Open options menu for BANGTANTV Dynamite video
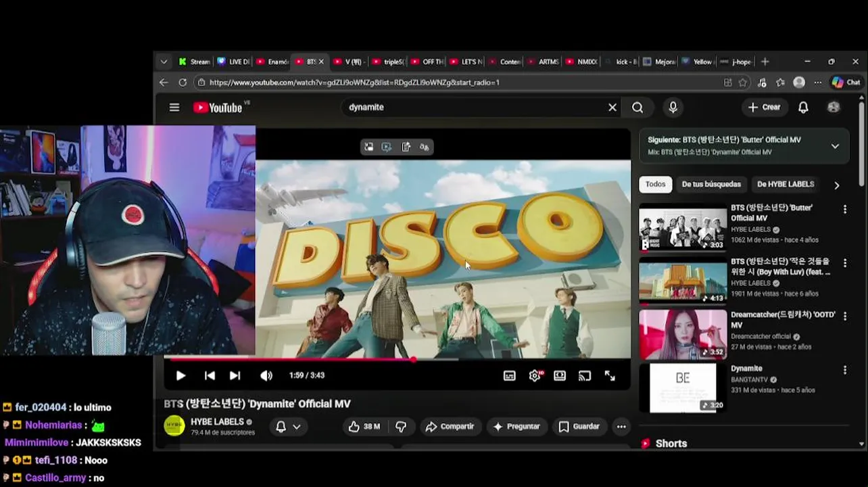The width and height of the screenshot is (868, 487). pyautogui.click(x=844, y=370)
